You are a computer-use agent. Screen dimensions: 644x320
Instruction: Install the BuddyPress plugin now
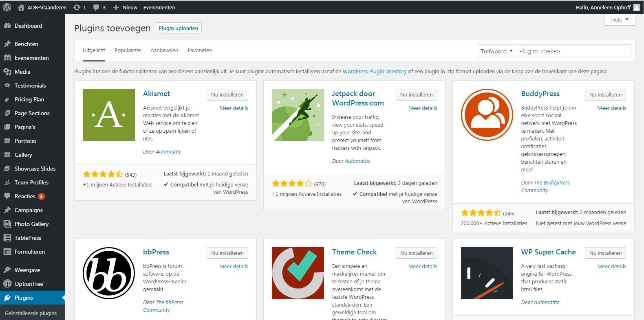point(605,94)
